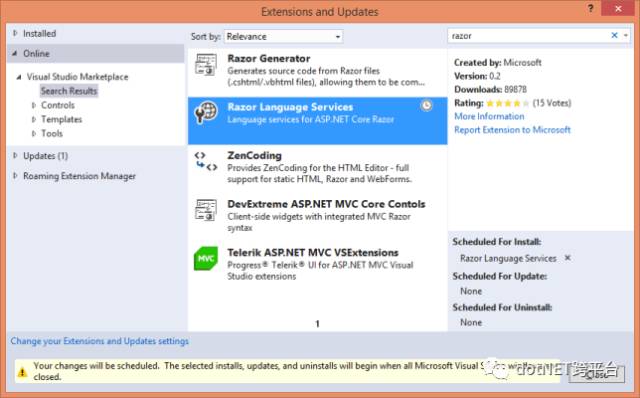Select Telerik ASP.NET MVC VSExtensions title
The width and height of the screenshot is (640, 398).
coord(313,253)
